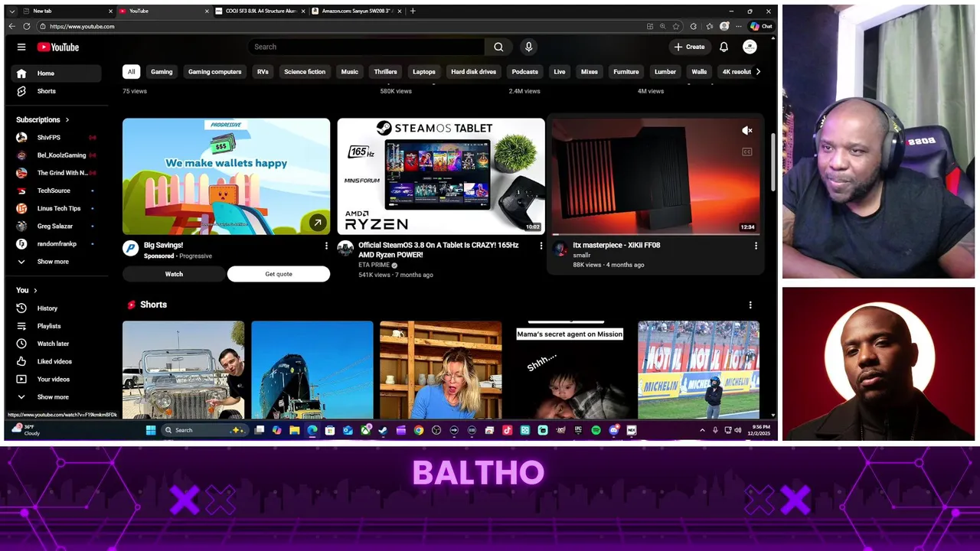Click the Create button
This screenshot has height=551, width=980.
[x=689, y=47]
